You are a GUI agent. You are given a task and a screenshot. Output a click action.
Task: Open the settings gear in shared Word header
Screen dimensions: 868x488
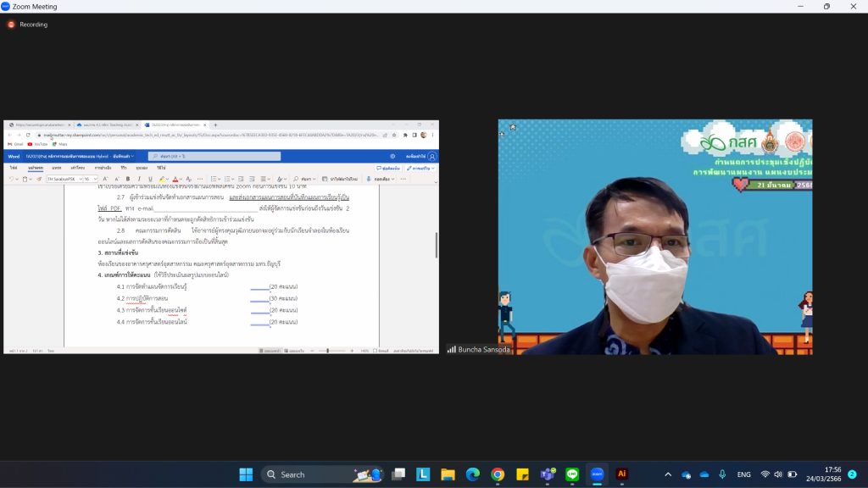coord(392,157)
